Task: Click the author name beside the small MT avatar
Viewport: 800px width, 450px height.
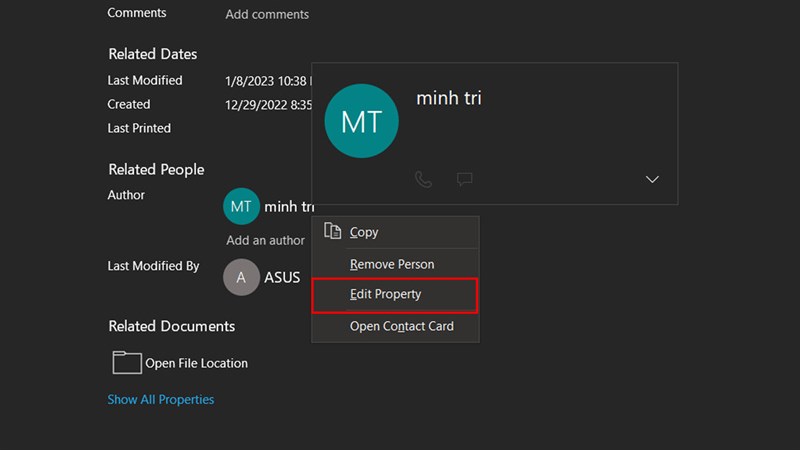Action: click(287, 207)
